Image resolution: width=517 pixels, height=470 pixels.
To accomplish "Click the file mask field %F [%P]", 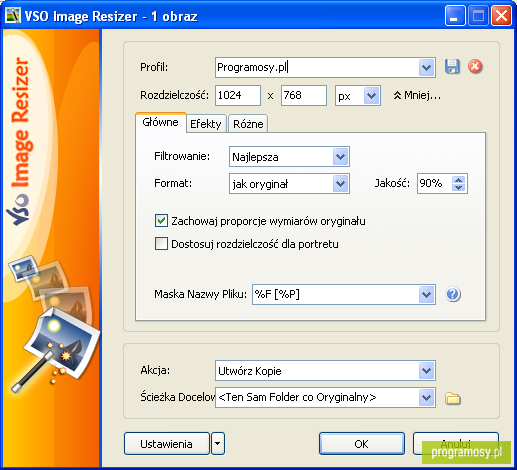I will click(x=335, y=295).
